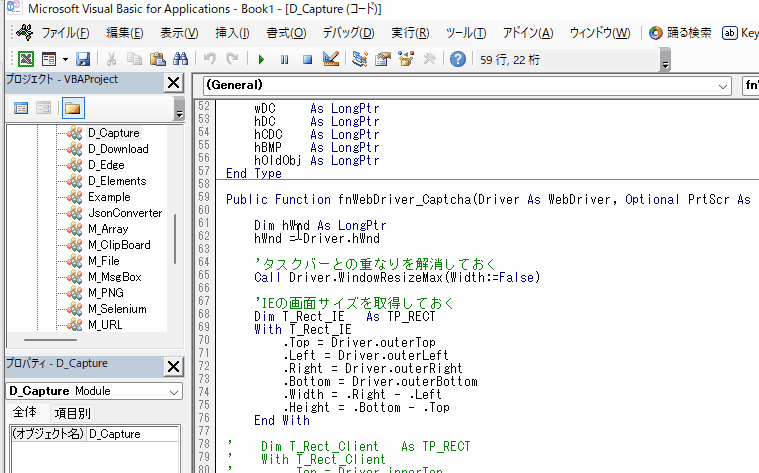Click the (オブジェクト名) value field D_Capture

click(x=133, y=434)
